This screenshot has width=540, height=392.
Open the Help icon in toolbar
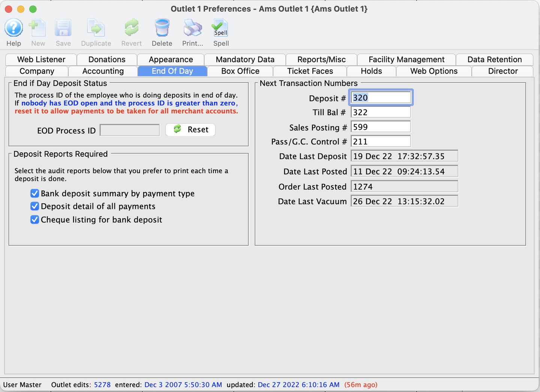(13, 28)
